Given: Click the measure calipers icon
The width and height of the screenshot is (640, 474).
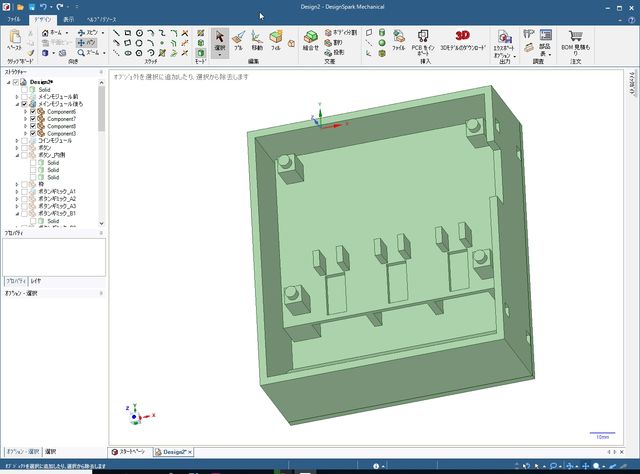Looking at the screenshot, I should pos(529,33).
